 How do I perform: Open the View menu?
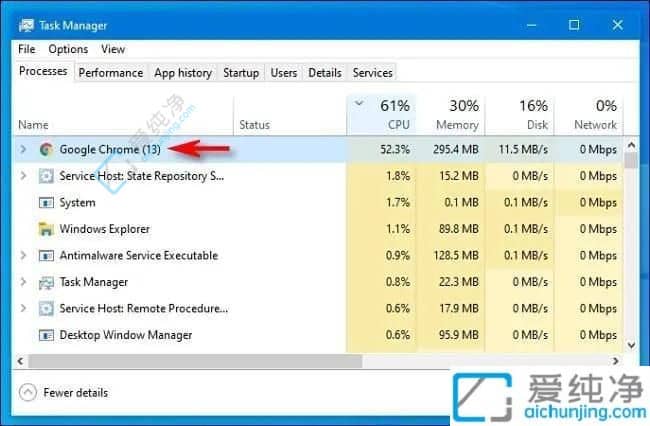(x=113, y=49)
